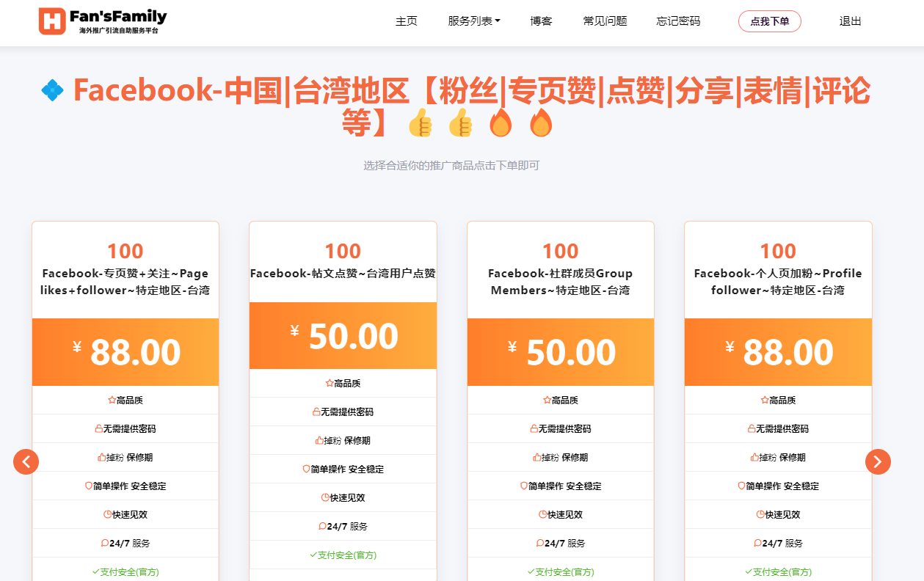Click the checkmark icon in 社群成员 card
This screenshot has width=924, height=581.
[531, 571]
